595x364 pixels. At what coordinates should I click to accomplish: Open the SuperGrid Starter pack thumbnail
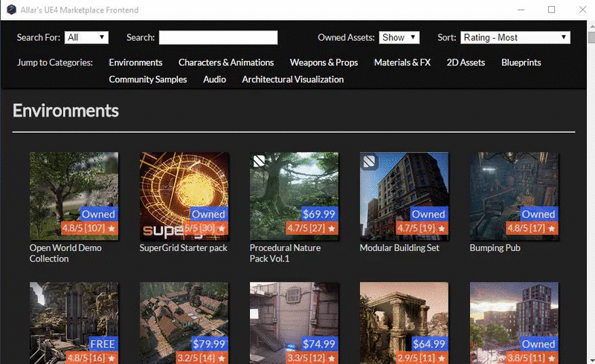(x=184, y=196)
